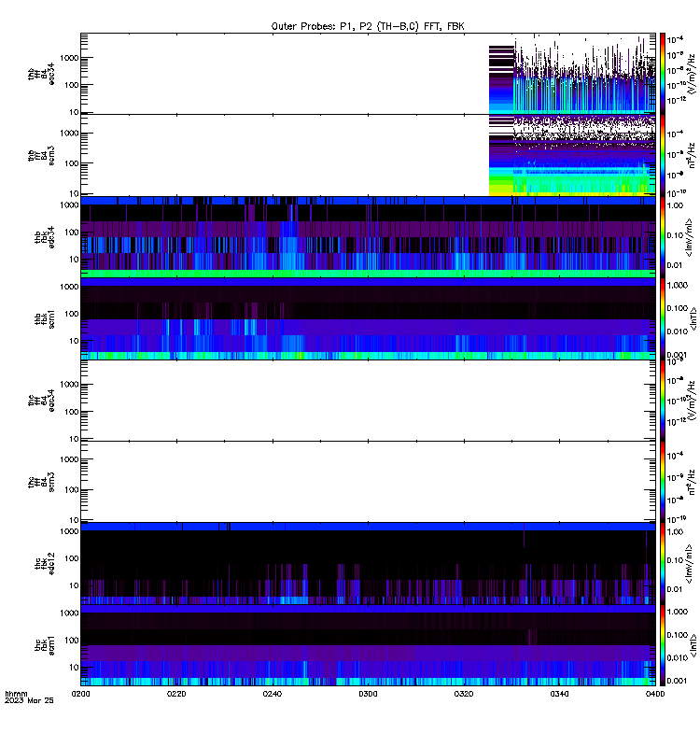Click the '0300' time axis label
This screenshot has height=747, width=700.
[x=368, y=694]
